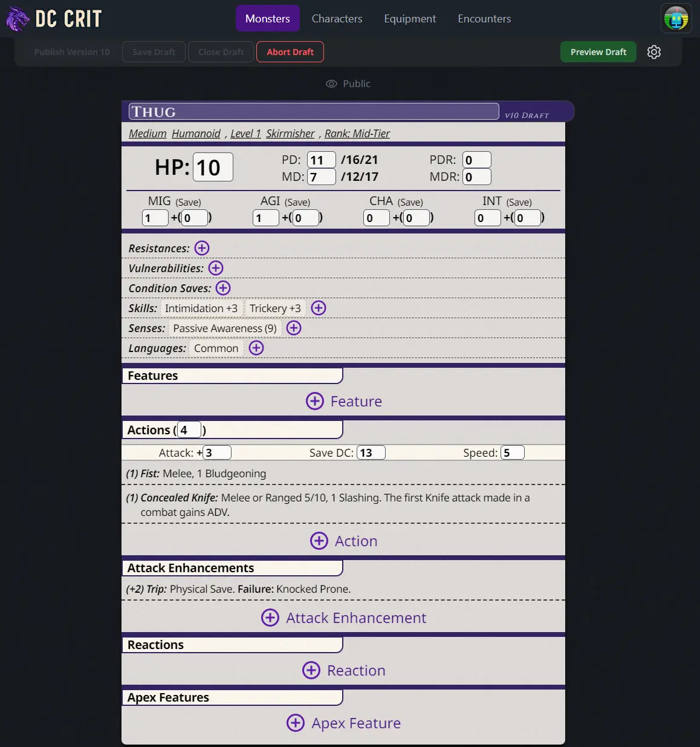
Task: Add a Condition Save with plus icon
Action: (223, 288)
